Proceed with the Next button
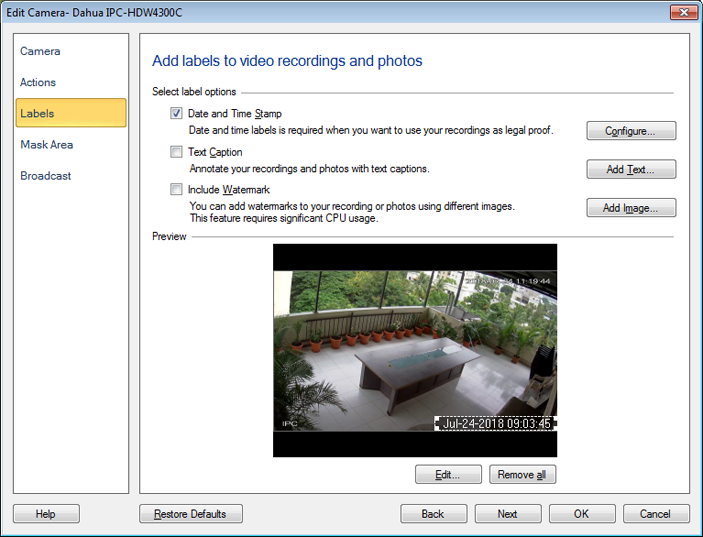 tap(507, 514)
